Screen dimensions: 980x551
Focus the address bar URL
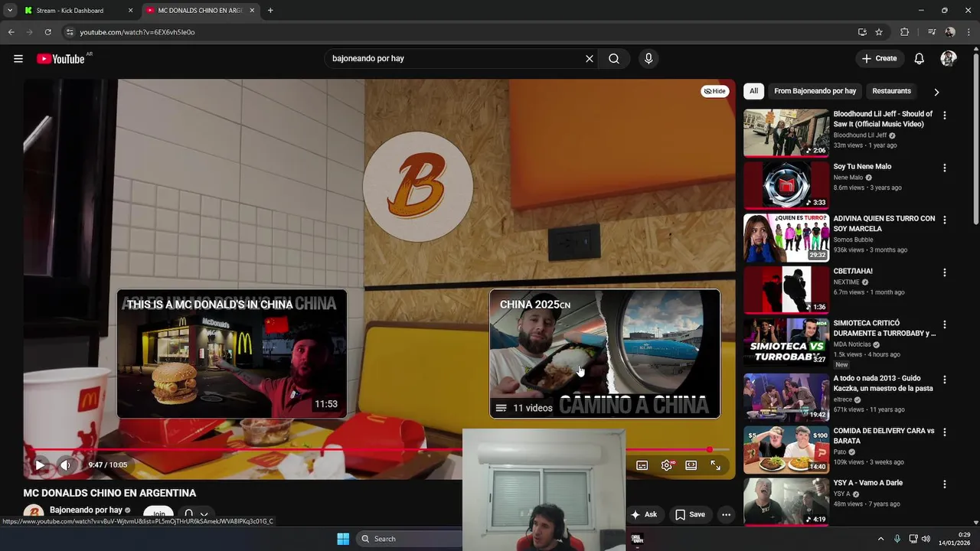(137, 32)
